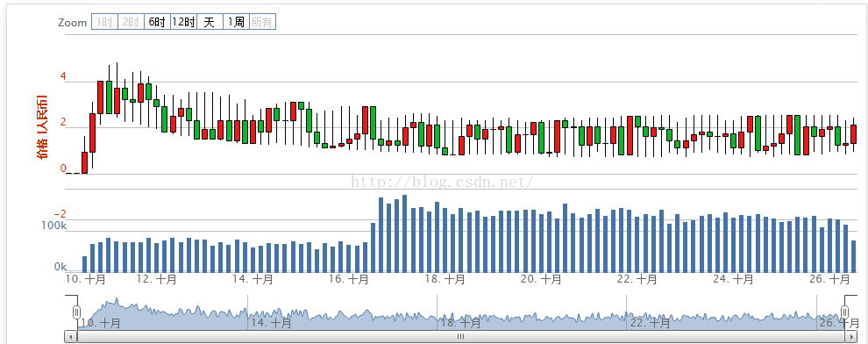Click the 价格 [人民币] axis title
Viewport: 868px width, 344px height.
41,127
